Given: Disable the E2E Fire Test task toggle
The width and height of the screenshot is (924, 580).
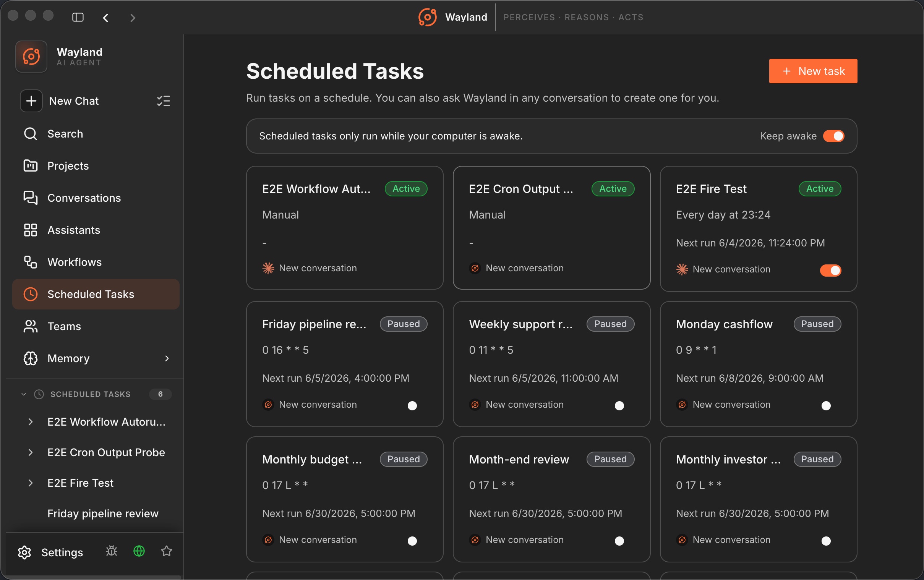Looking at the screenshot, I should (x=830, y=271).
